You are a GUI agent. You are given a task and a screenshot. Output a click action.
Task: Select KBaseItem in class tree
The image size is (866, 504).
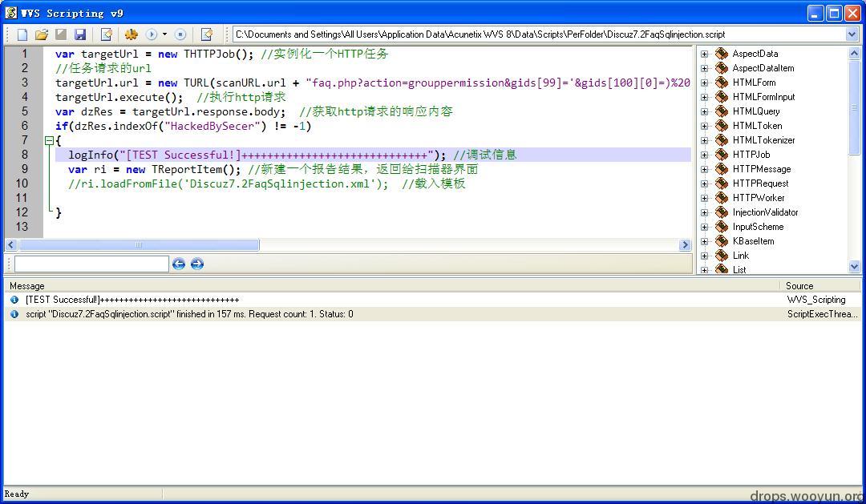click(x=753, y=241)
